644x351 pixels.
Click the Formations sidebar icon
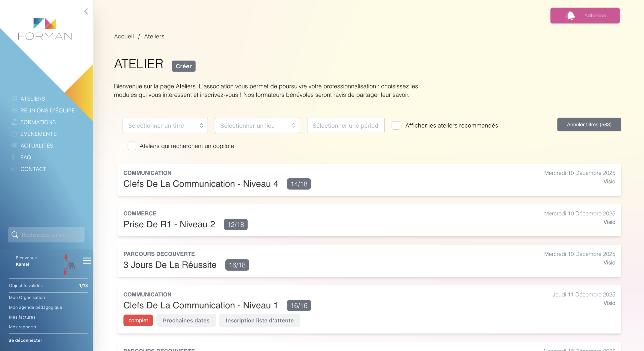click(x=14, y=122)
